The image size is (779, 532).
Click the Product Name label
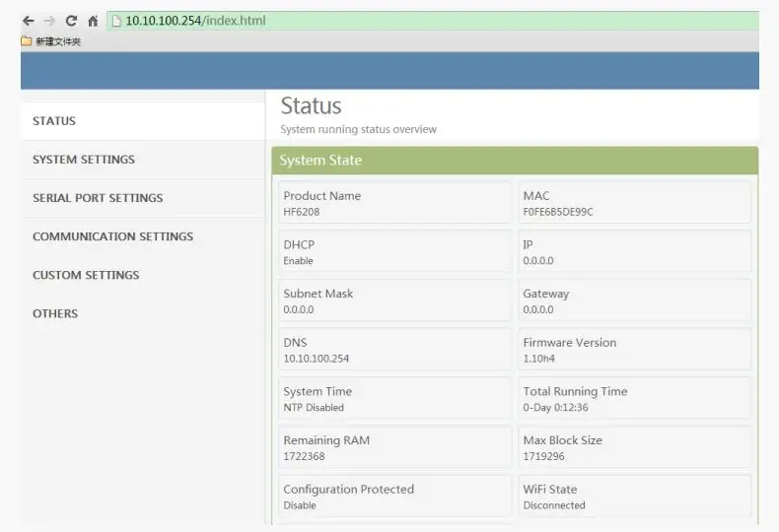click(x=321, y=196)
